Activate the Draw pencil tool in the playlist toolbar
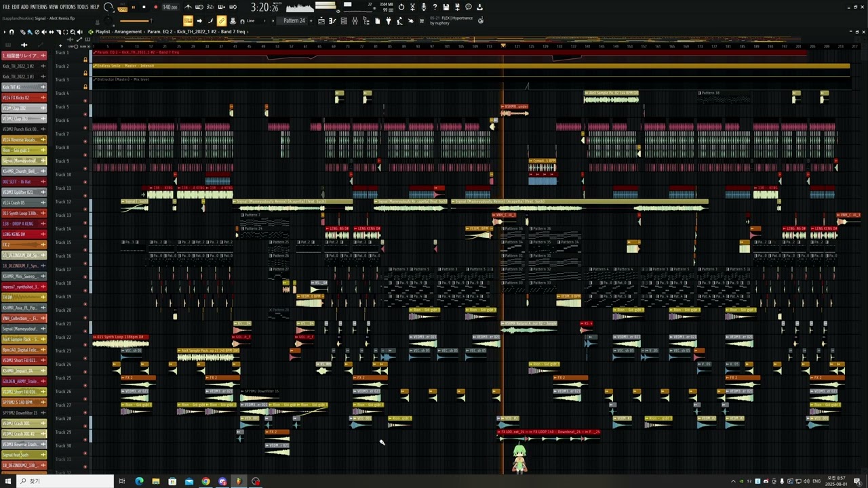 click(x=22, y=32)
